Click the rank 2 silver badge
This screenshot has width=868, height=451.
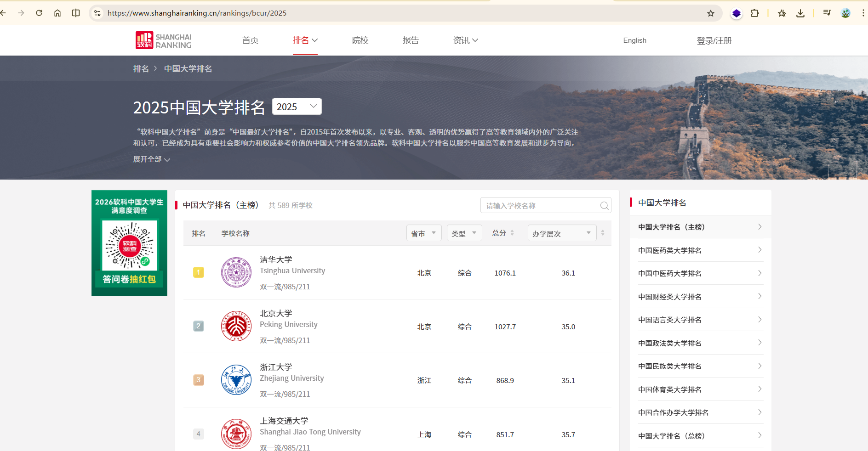point(199,326)
